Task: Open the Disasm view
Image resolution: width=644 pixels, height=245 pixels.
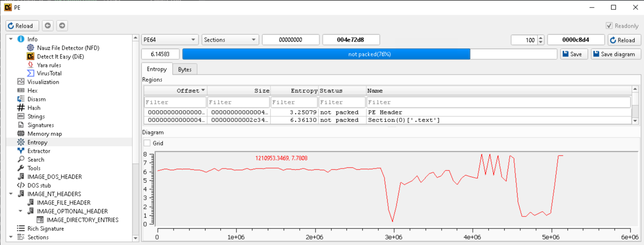Action: tap(36, 99)
